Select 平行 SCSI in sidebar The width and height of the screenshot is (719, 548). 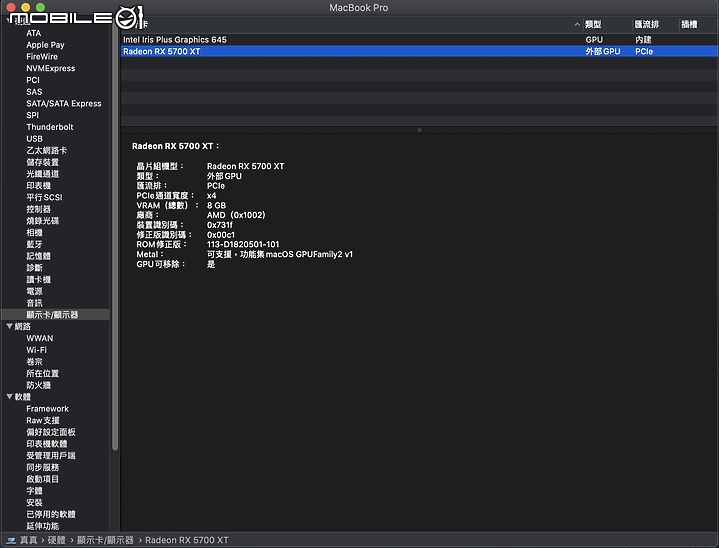(x=44, y=197)
